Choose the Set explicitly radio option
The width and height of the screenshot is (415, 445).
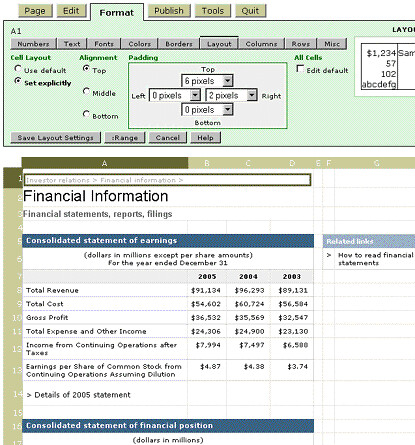18,81
